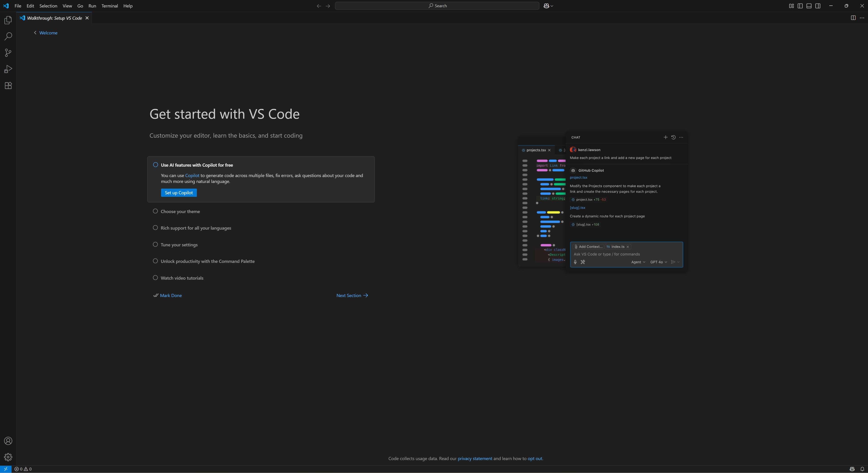Open the Source Control view
This screenshot has width=868, height=473.
pyautogui.click(x=8, y=53)
